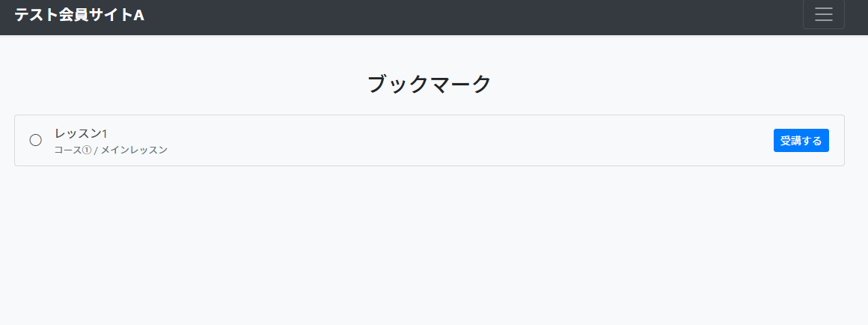
Task: Select the bookmarked レッスン1 list entry
Action: click(299, 140)
